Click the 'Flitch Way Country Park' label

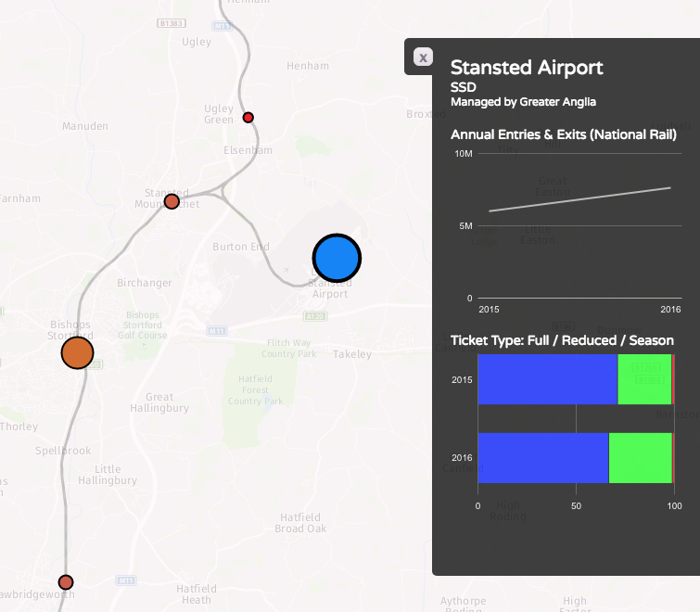(x=289, y=348)
